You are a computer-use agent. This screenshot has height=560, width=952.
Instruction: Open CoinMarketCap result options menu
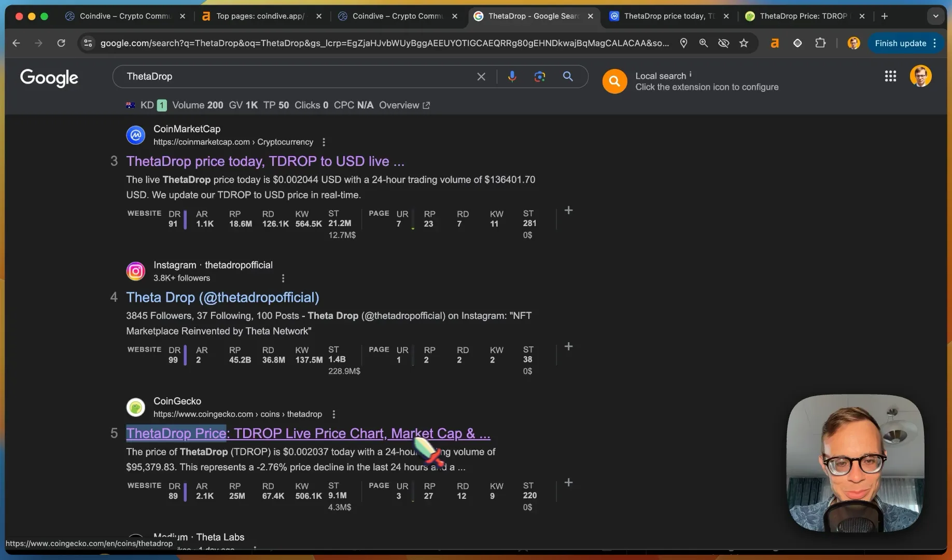324,142
